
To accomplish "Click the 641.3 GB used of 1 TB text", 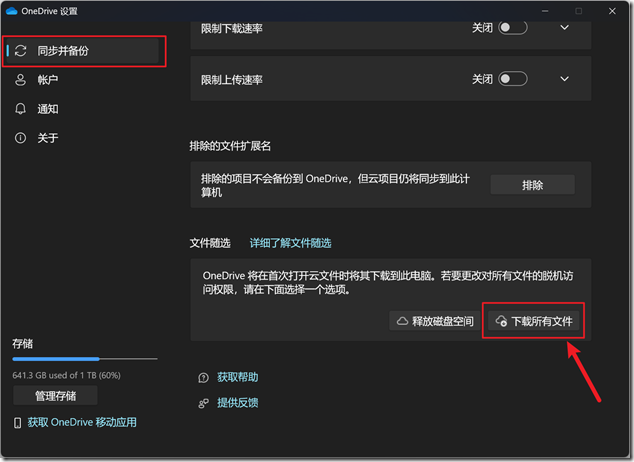I will click(x=66, y=375).
